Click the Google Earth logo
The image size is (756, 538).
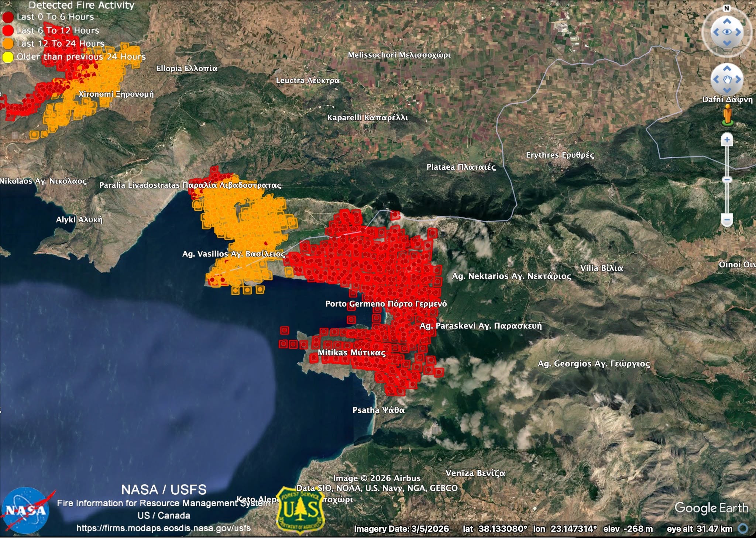click(711, 508)
